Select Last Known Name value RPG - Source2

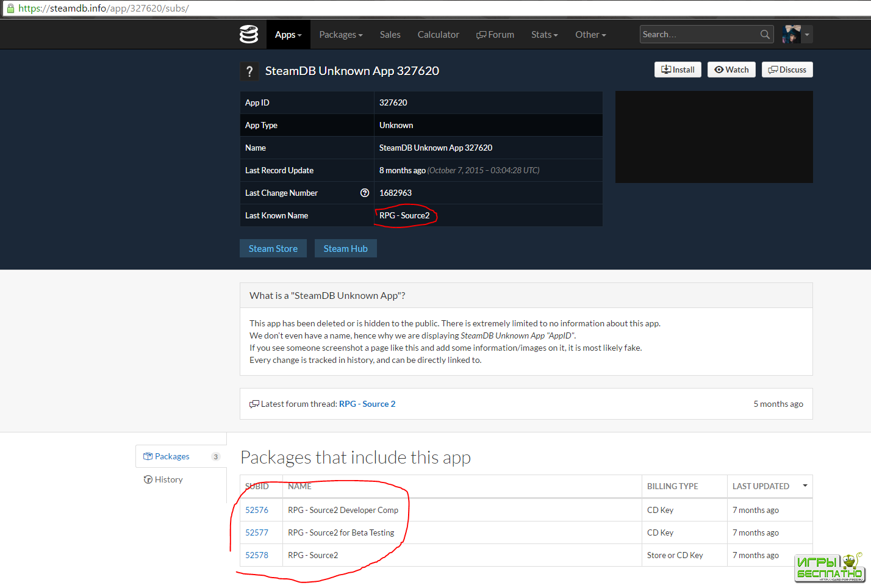[x=404, y=215]
